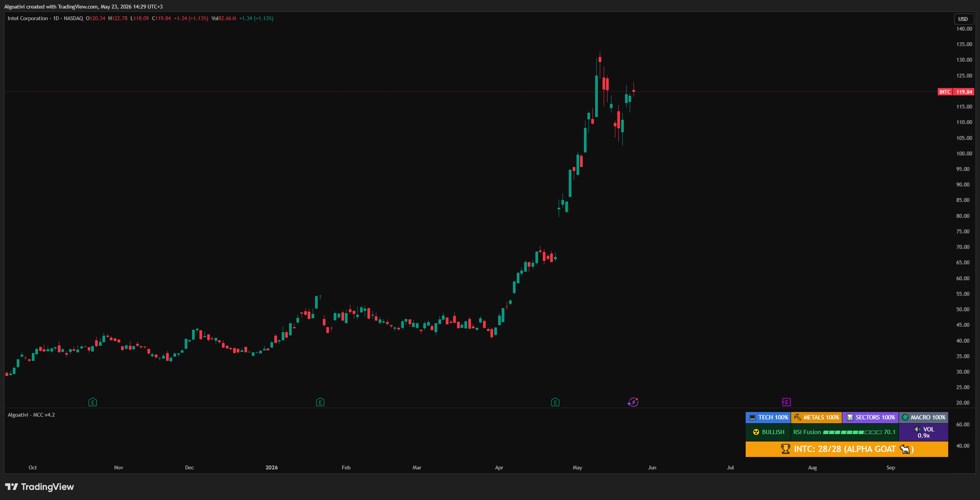Click the hammer icon in the METALS cell
The width and height of the screenshot is (980, 500).
click(x=798, y=417)
